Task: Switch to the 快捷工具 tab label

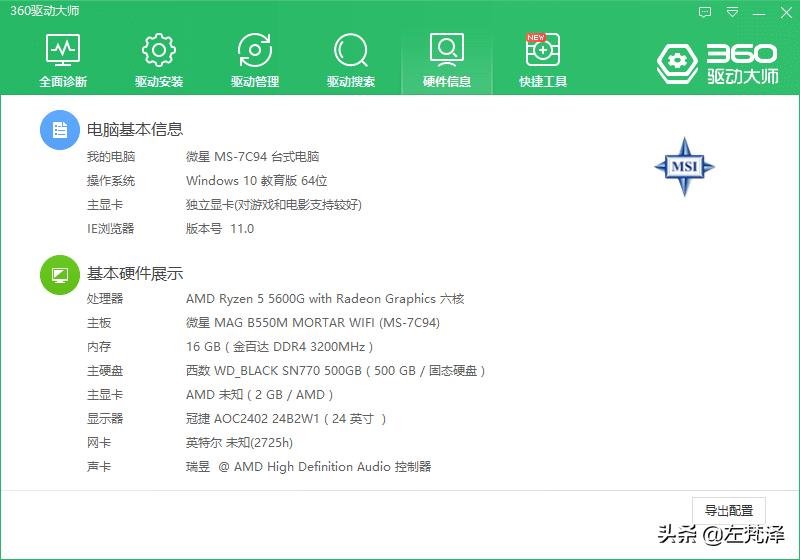Action: click(543, 82)
